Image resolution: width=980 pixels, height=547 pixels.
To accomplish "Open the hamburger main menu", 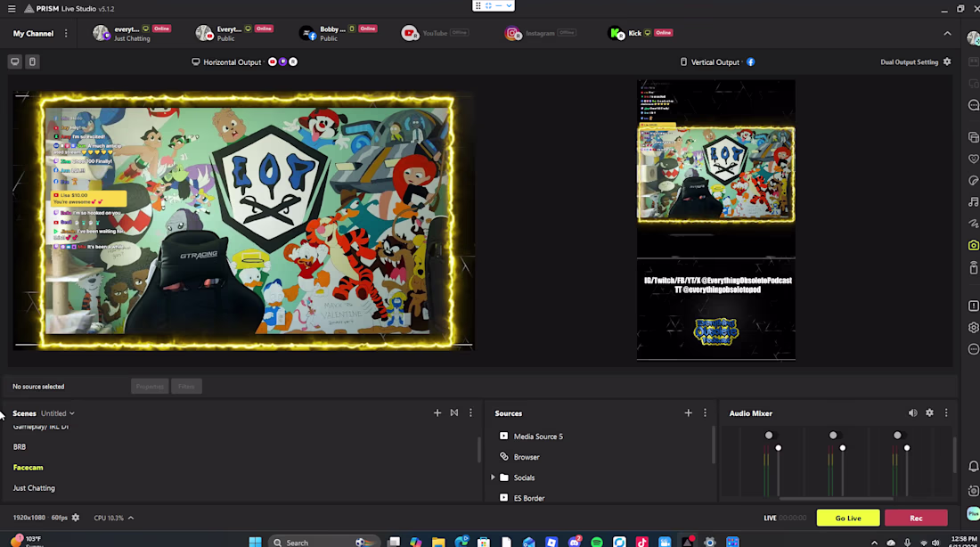I will (x=12, y=9).
